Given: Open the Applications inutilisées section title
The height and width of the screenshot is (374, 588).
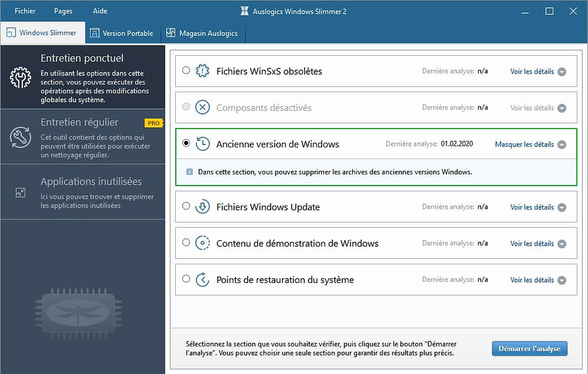Looking at the screenshot, I should click(x=91, y=182).
